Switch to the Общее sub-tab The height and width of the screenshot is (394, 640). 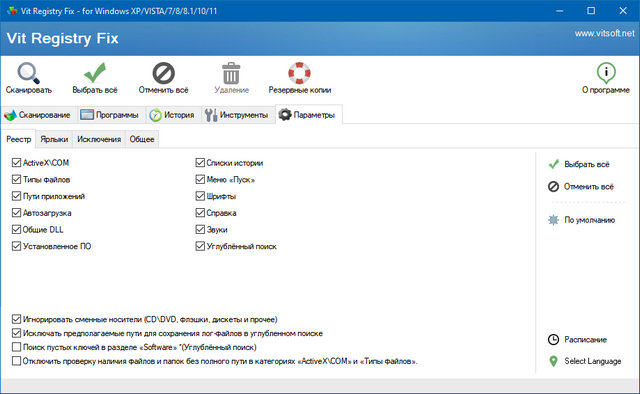click(x=142, y=139)
